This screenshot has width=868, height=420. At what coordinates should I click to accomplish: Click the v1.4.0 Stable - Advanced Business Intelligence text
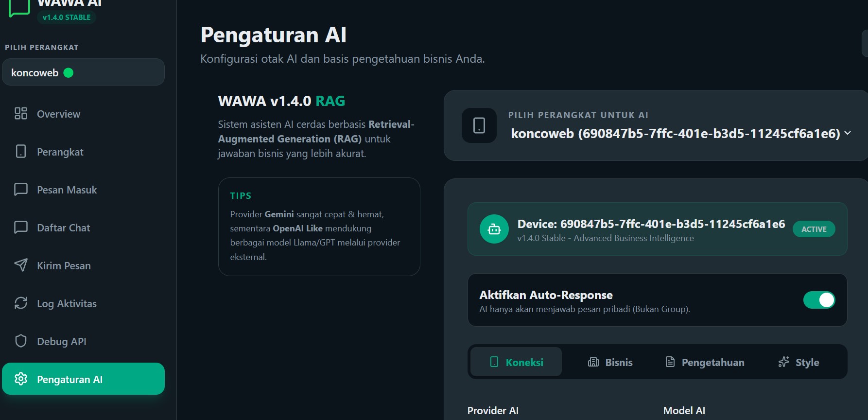click(606, 238)
